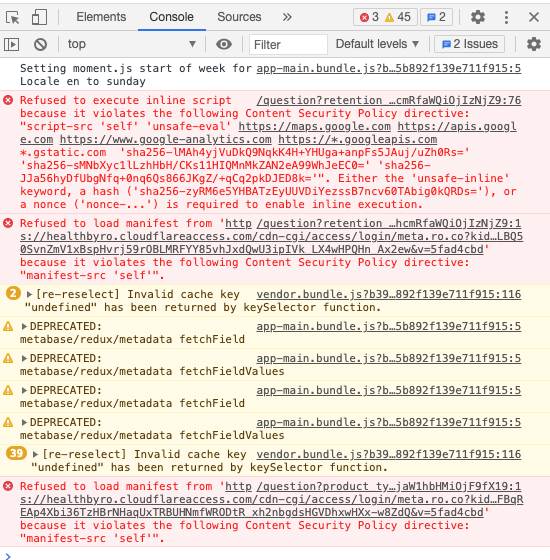Open the https://*.googleapis.com link
Image resolution: width=550 pixels, height=560 pixels.
point(358,139)
